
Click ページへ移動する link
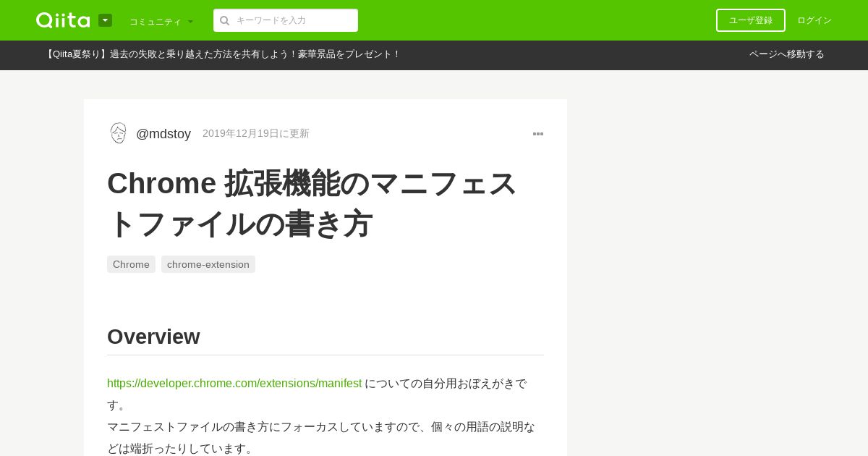787,54
